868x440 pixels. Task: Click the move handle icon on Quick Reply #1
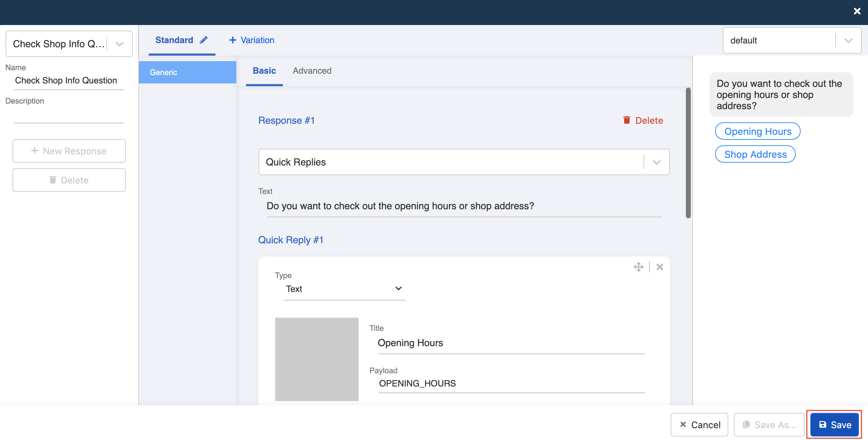638,267
